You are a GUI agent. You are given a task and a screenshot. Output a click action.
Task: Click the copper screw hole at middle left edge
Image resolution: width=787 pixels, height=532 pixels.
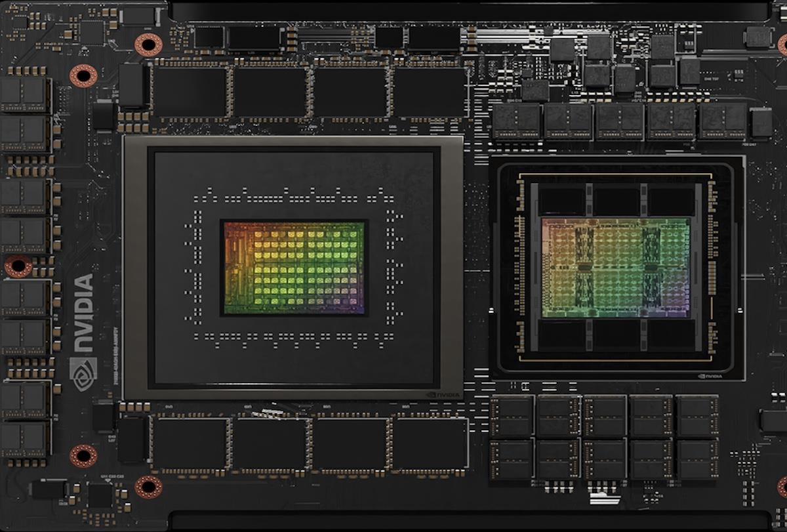(x=18, y=266)
